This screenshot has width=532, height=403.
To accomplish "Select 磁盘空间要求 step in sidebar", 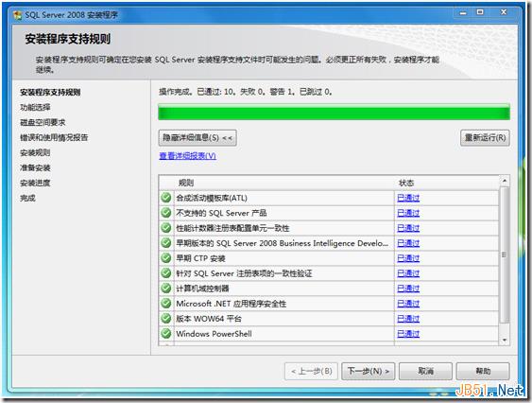I will pyautogui.click(x=43, y=122).
